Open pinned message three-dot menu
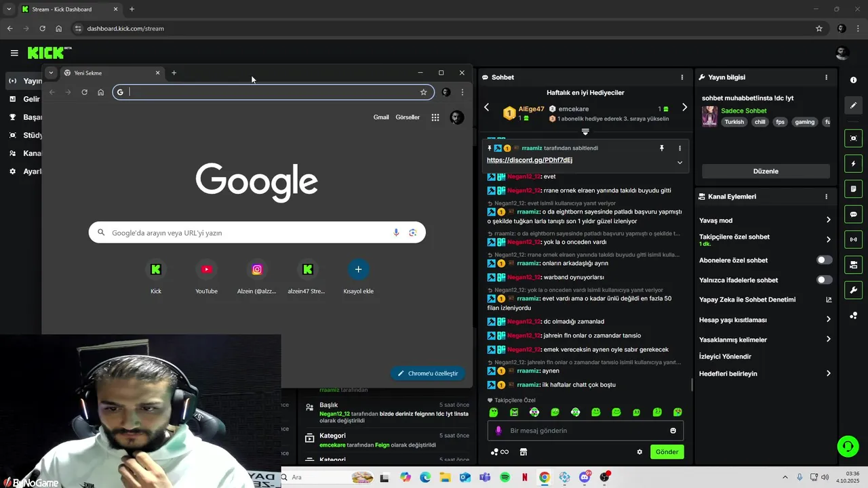 [680, 148]
